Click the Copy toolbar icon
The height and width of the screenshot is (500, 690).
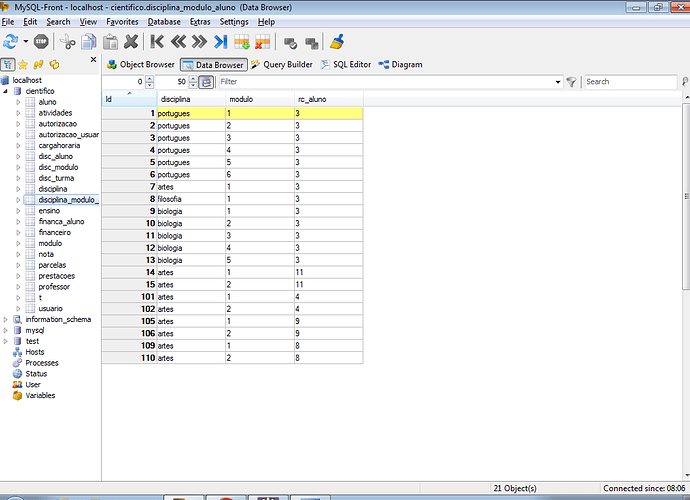click(x=88, y=42)
